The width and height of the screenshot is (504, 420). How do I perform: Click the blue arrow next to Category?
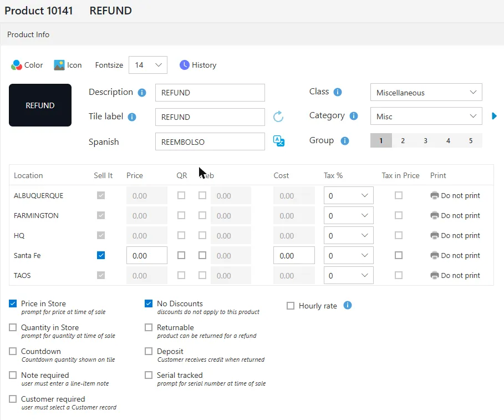click(495, 116)
